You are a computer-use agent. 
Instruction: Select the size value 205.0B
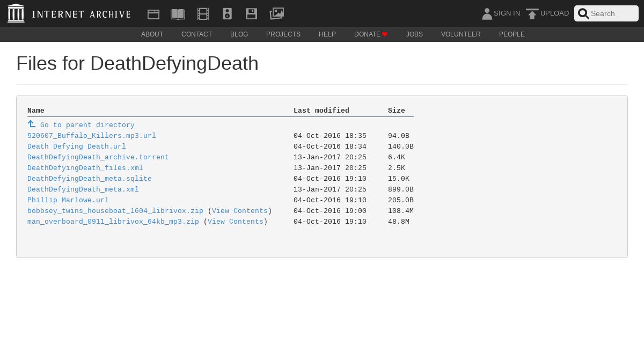pyautogui.click(x=401, y=200)
